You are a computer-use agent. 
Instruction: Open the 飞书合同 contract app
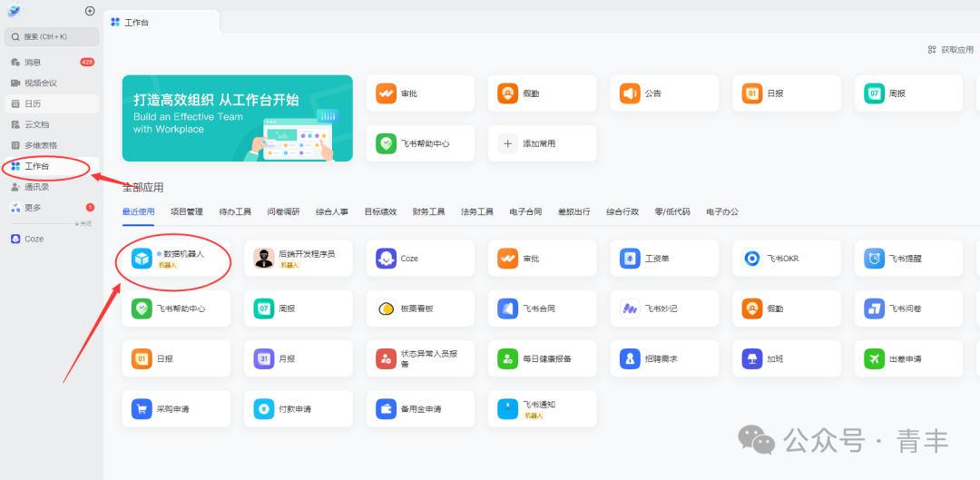coord(543,309)
